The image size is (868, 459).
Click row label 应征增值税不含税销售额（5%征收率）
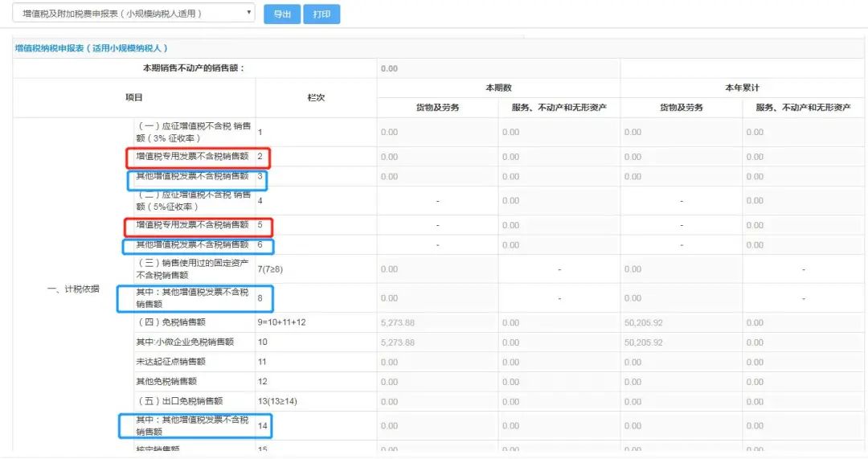[193, 200]
